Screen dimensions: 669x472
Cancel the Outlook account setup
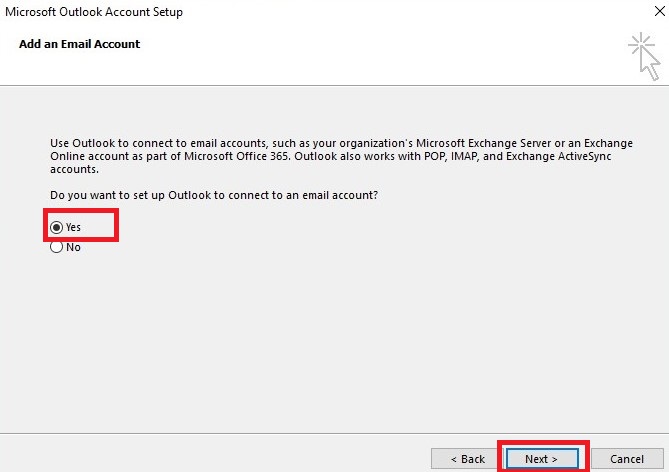click(x=626, y=459)
